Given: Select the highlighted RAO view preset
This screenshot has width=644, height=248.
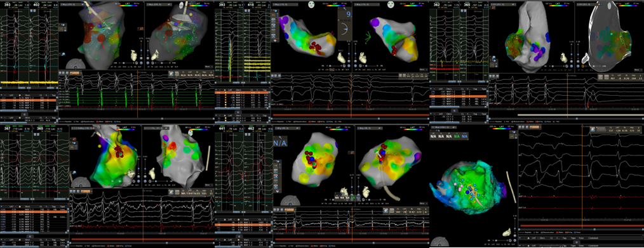Looking at the screenshot, I should click(x=333, y=70).
